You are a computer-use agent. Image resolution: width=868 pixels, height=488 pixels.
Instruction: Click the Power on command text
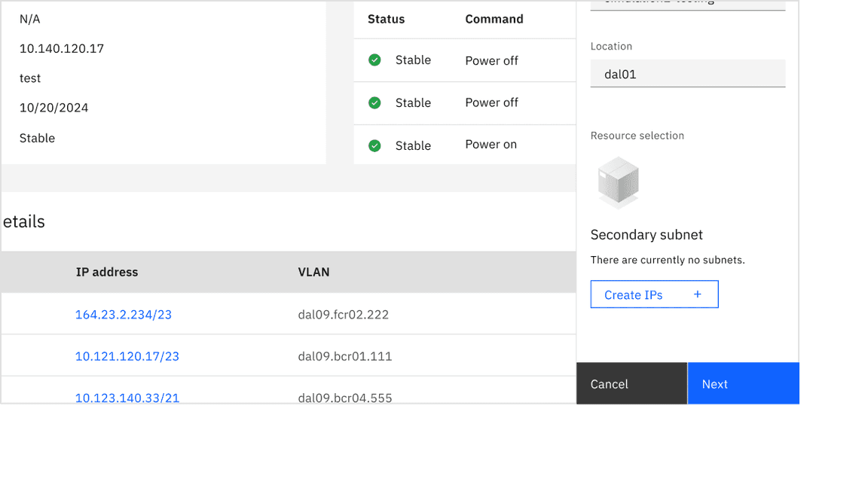tap(491, 145)
